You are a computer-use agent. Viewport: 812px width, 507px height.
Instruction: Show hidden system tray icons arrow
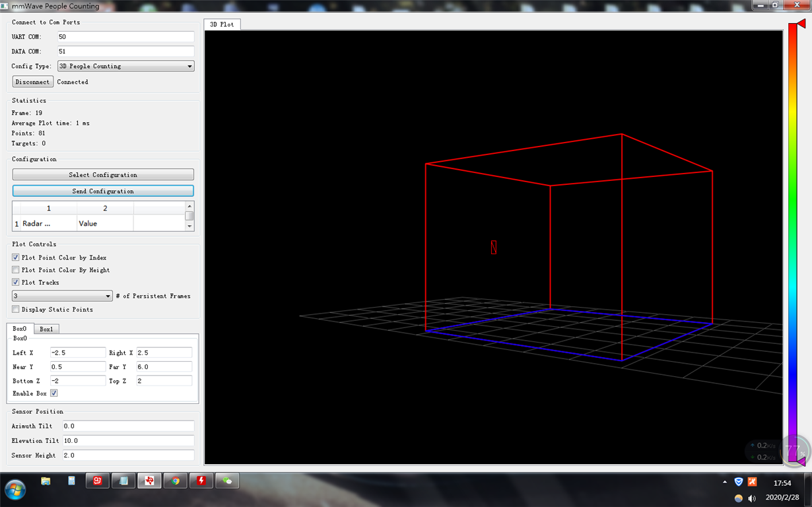click(x=726, y=483)
